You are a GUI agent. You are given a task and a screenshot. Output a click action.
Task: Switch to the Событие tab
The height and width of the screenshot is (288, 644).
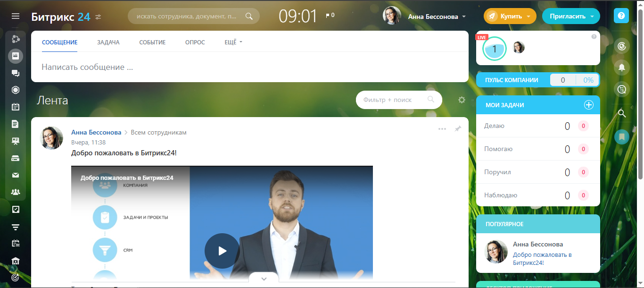(152, 42)
